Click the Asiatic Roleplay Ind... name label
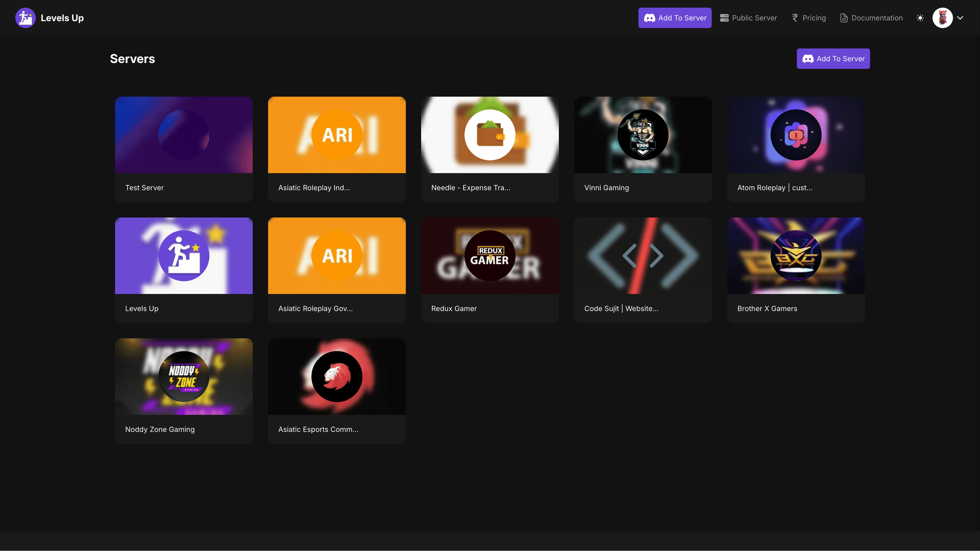 pyautogui.click(x=314, y=188)
